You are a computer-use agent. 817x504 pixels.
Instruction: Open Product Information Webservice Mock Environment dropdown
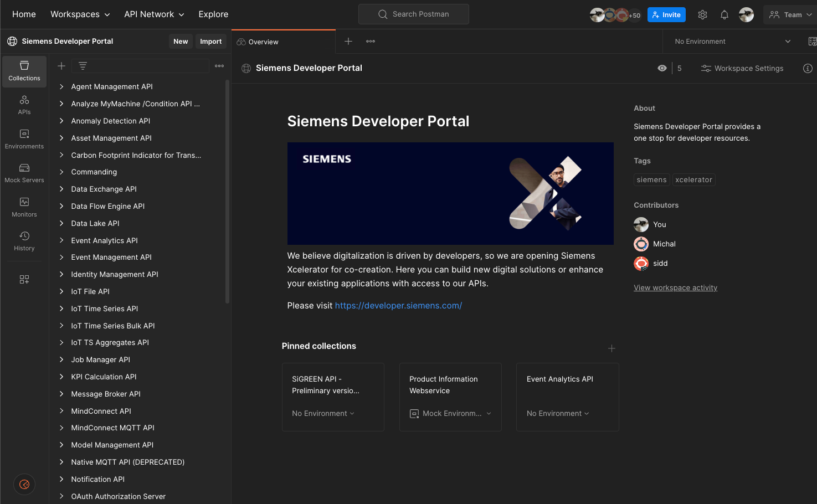[450, 414]
